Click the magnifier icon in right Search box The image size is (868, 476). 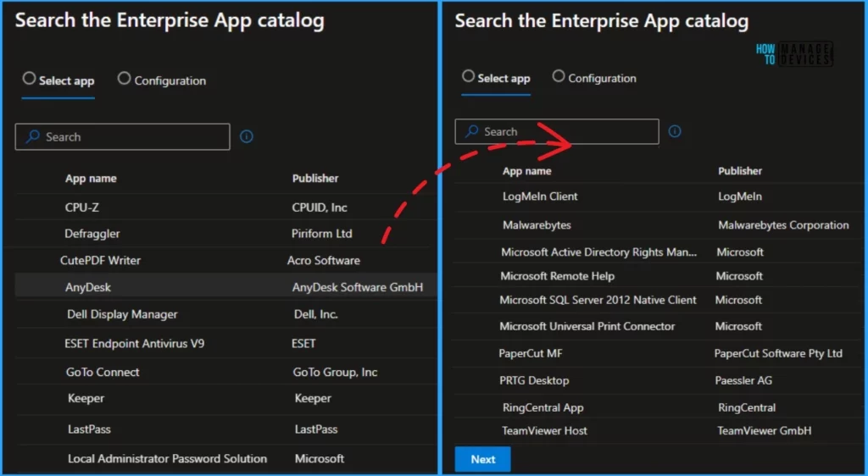click(471, 131)
